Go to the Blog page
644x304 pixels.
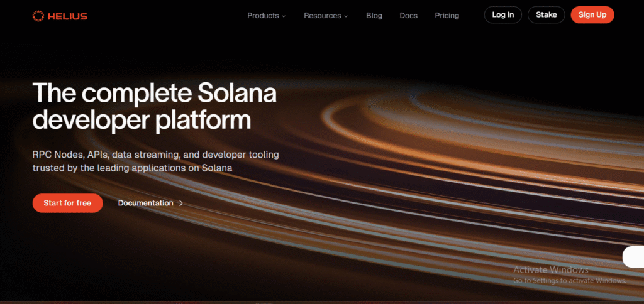tap(374, 16)
